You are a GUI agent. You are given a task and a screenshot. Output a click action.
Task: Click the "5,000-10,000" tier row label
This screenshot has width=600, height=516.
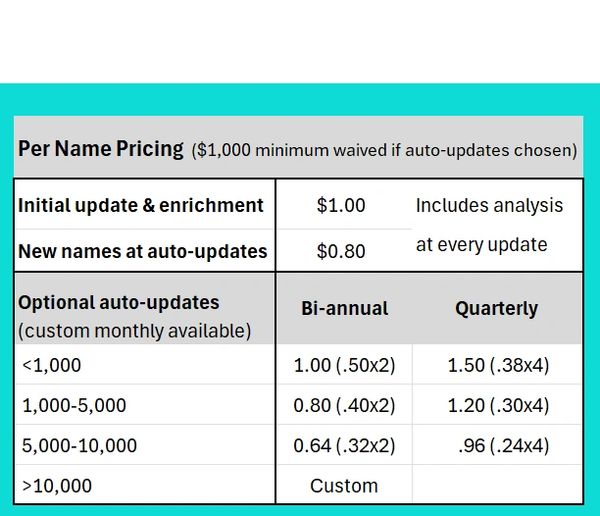tap(80, 445)
